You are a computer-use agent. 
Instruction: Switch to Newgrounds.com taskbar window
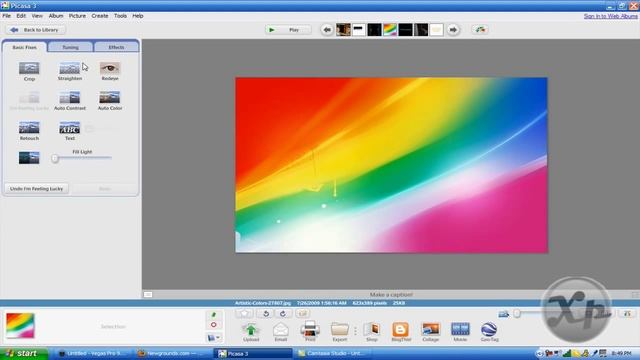click(x=172, y=353)
